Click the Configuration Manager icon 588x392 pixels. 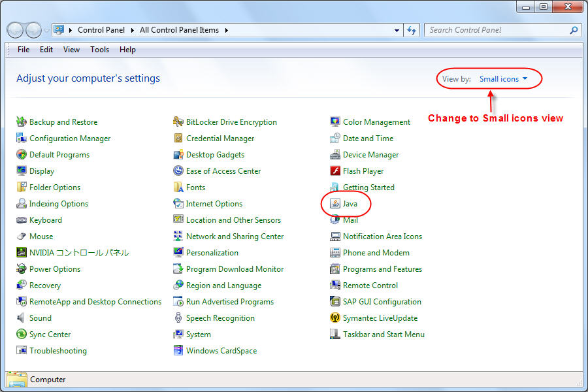coord(22,138)
